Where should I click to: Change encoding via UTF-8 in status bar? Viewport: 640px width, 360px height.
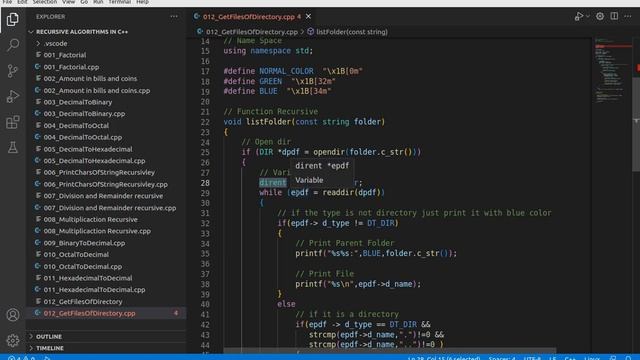point(532,358)
